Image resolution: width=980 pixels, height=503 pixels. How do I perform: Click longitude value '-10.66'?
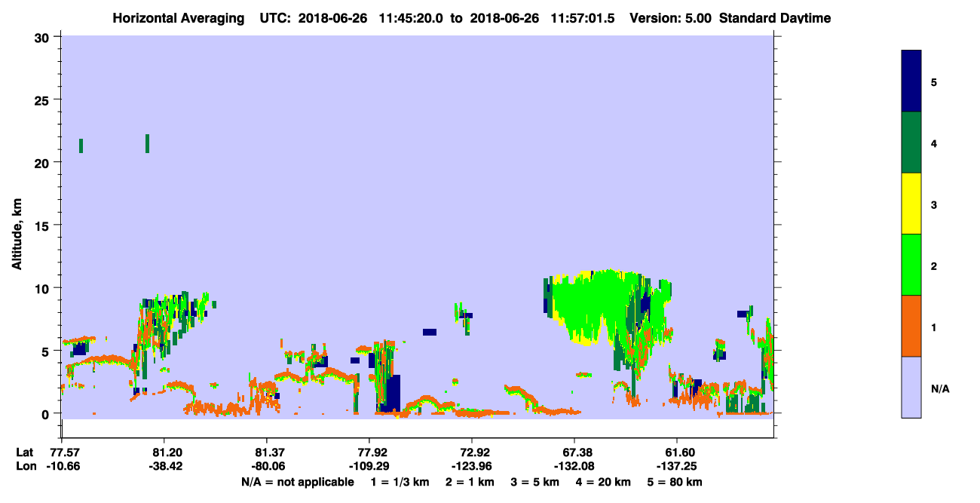tap(65, 466)
